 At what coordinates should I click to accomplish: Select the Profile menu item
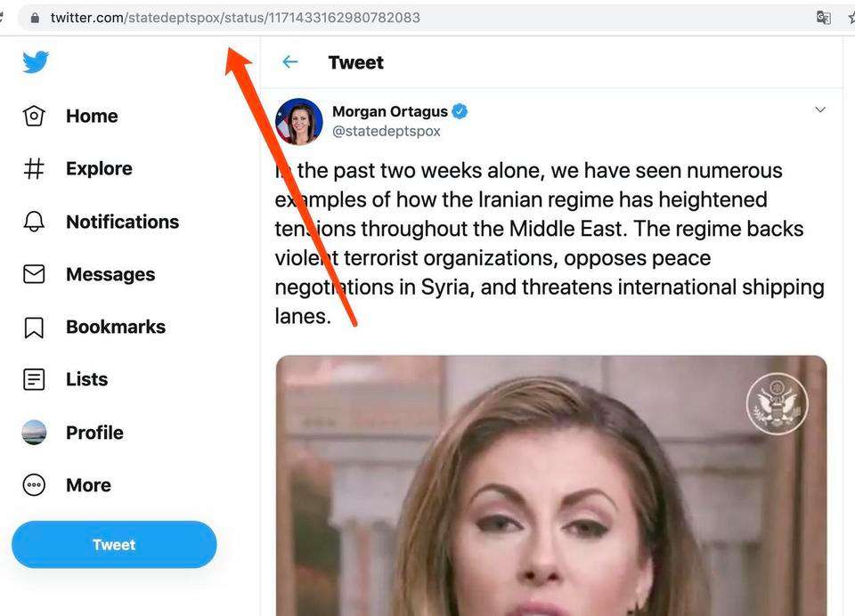click(94, 433)
